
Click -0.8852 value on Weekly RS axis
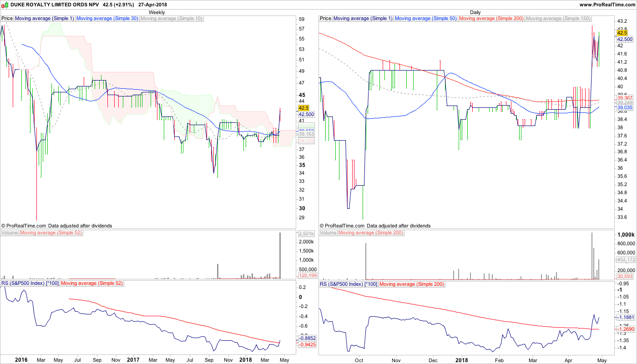tap(307, 338)
